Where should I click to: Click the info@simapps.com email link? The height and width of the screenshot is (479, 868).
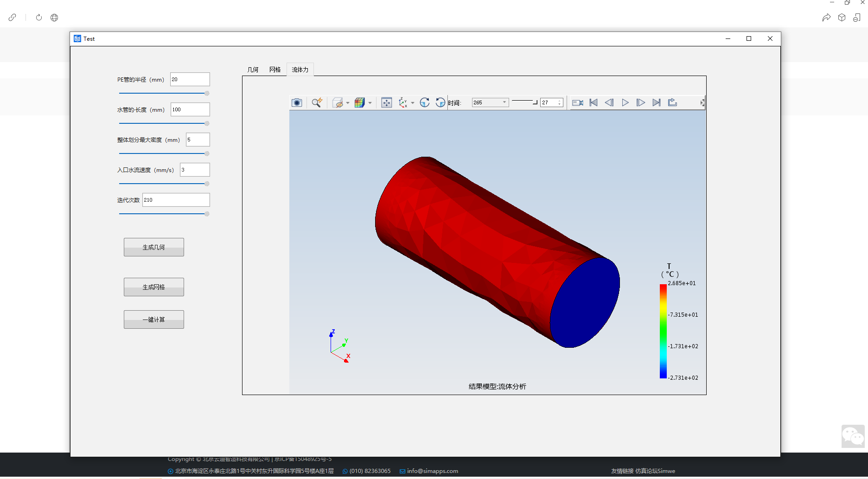pyautogui.click(x=433, y=471)
